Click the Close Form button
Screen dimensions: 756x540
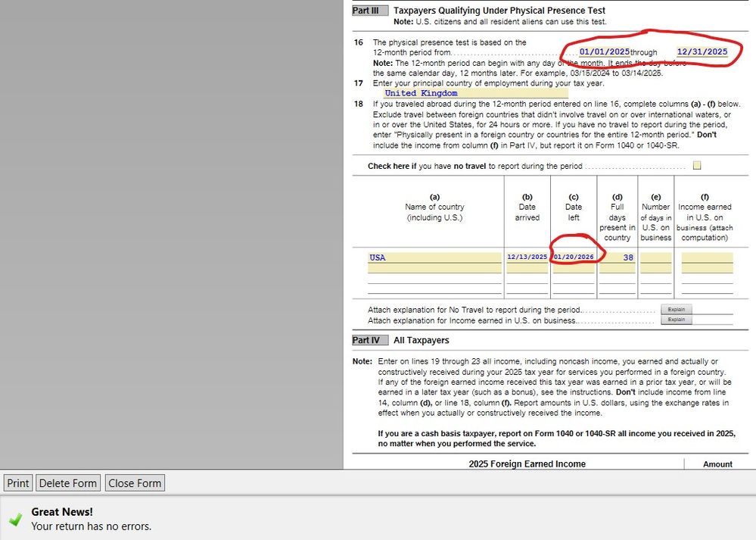pyautogui.click(x=135, y=482)
